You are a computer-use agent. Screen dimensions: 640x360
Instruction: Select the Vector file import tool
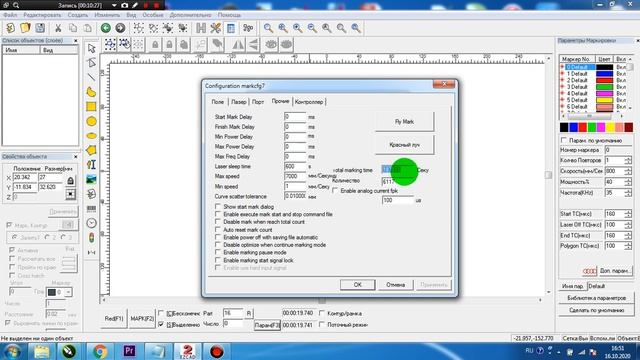[x=91, y=194]
